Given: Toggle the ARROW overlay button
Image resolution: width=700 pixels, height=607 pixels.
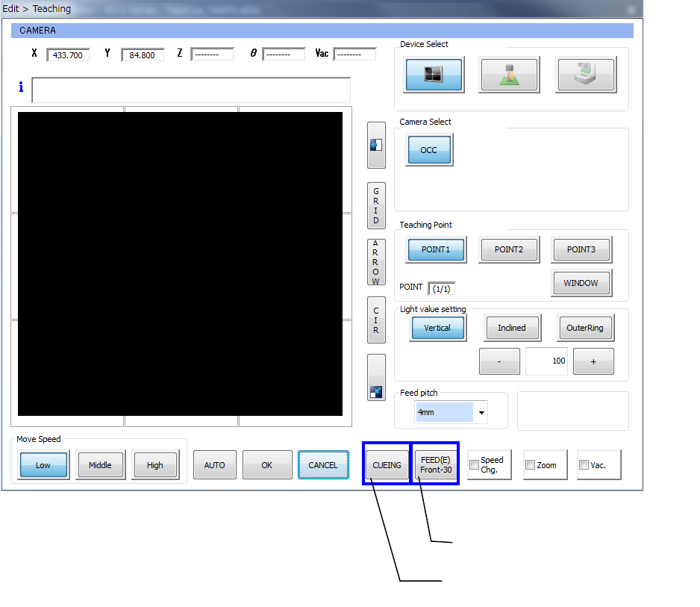Looking at the screenshot, I should pos(376,262).
